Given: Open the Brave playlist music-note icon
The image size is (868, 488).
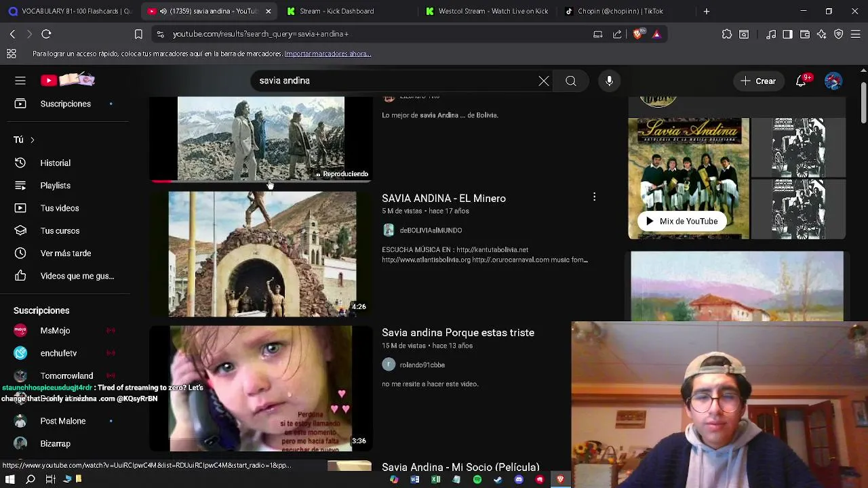Looking at the screenshot, I should pyautogui.click(x=771, y=34).
